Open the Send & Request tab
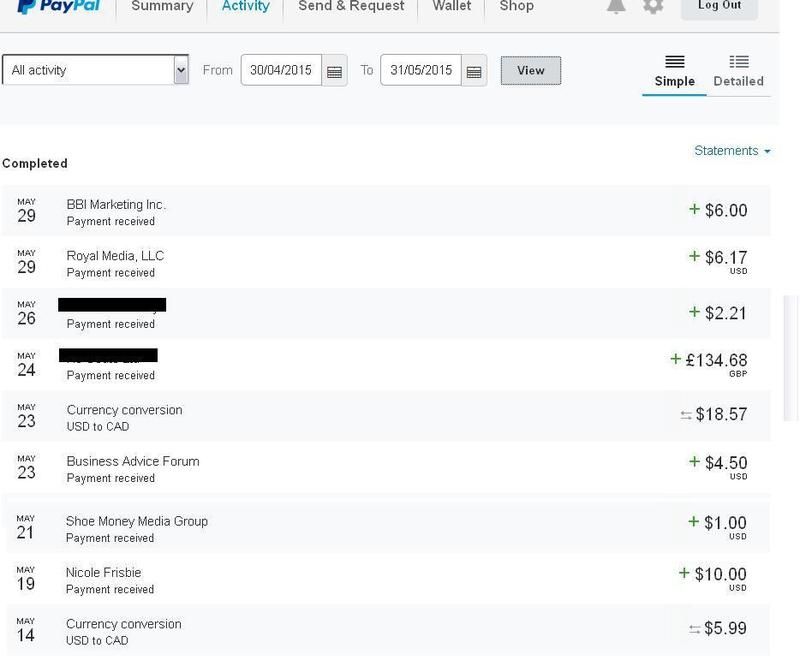 coord(351,6)
